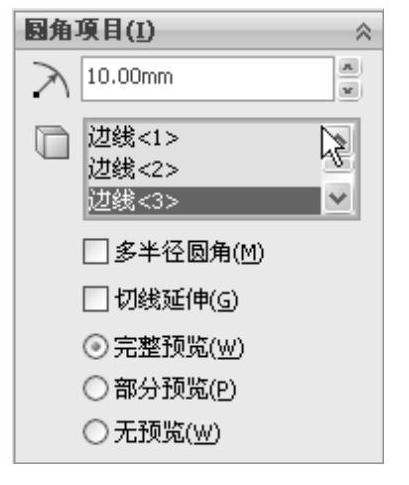Screen dimensions: 409x485
Task: Increase radius with the up spinner arrow
Action: coord(348,67)
